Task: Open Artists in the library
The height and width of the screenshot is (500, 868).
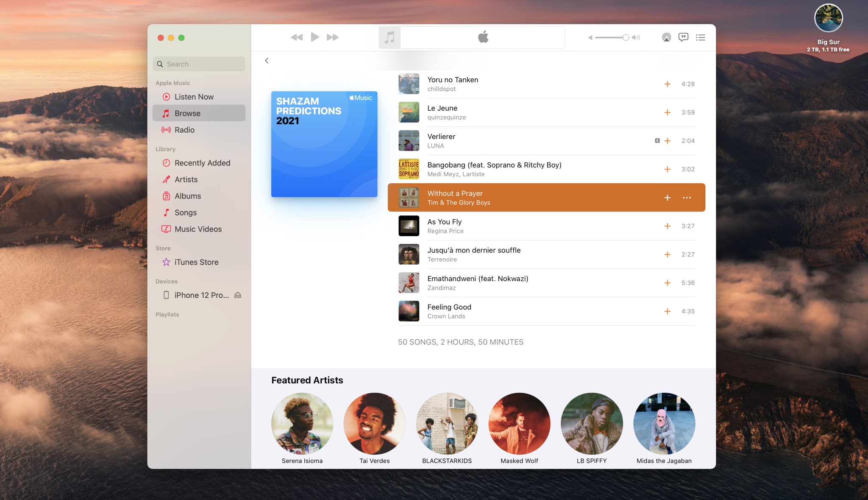Action: tap(199, 179)
